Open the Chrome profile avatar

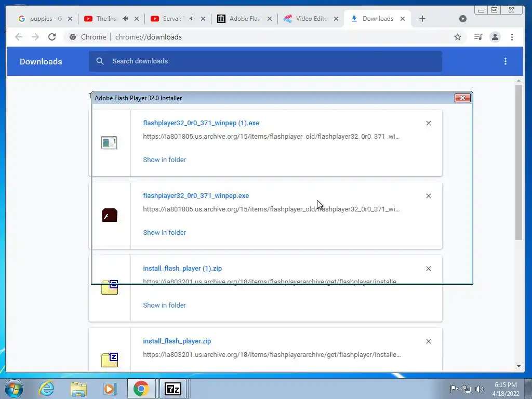495,37
